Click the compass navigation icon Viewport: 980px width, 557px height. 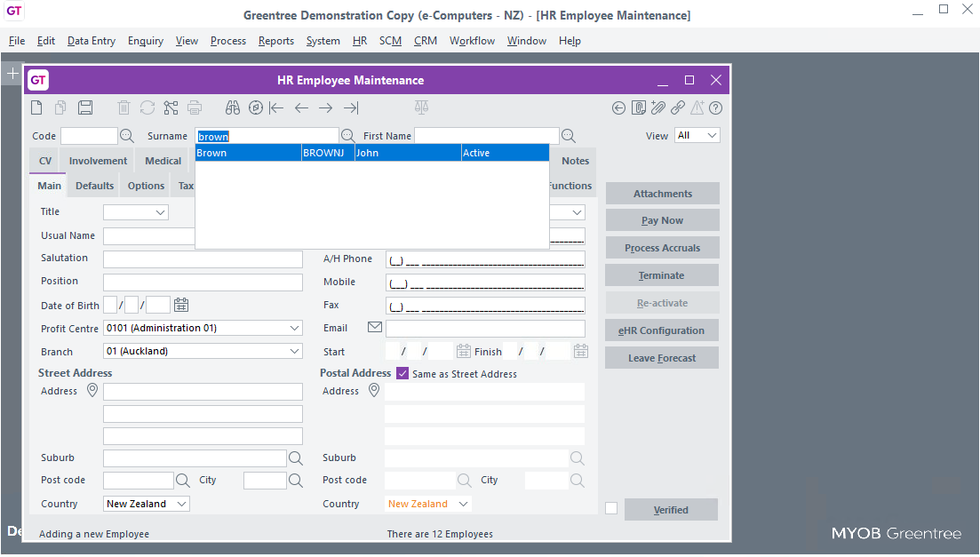click(x=256, y=107)
